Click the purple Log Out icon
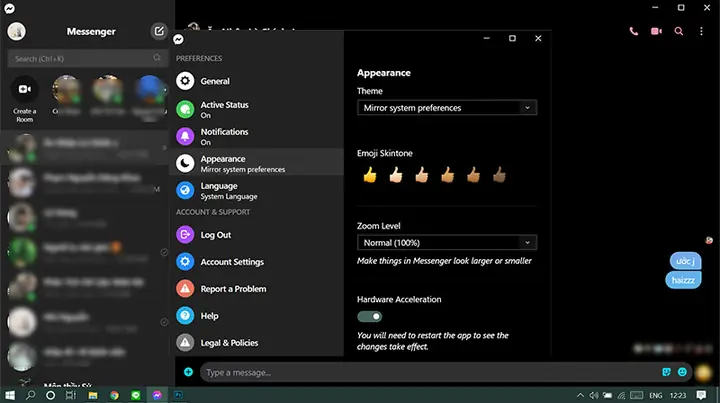Viewport: 720px width, 403px height. (x=185, y=235)
